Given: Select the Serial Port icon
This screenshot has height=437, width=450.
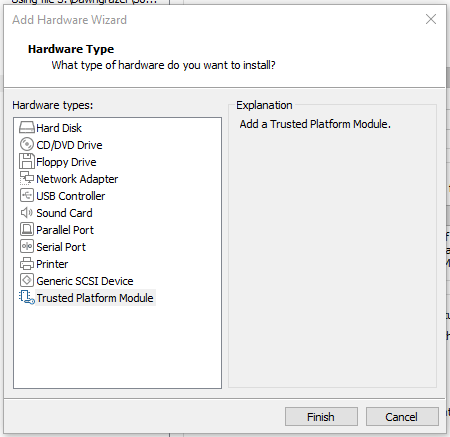Looking at the screenshot, I should pos(27,246).
